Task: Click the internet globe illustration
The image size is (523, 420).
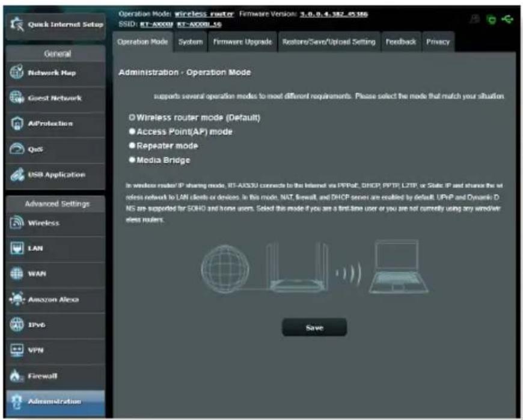Action: point(225,269)
